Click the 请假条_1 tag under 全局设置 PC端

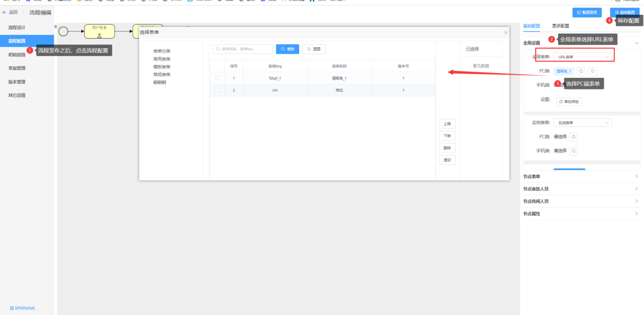point(564,72)
